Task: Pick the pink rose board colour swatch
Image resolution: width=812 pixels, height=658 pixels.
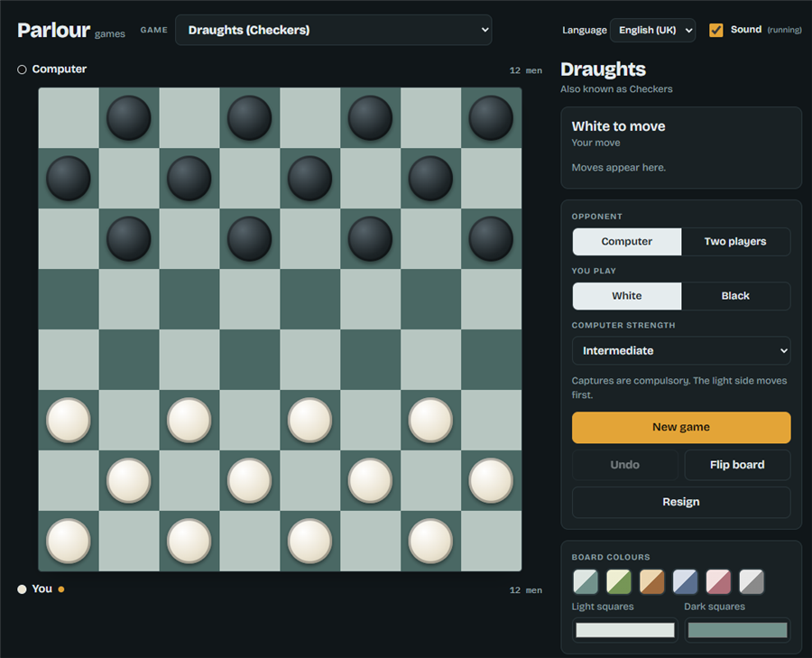Action: 718,581
